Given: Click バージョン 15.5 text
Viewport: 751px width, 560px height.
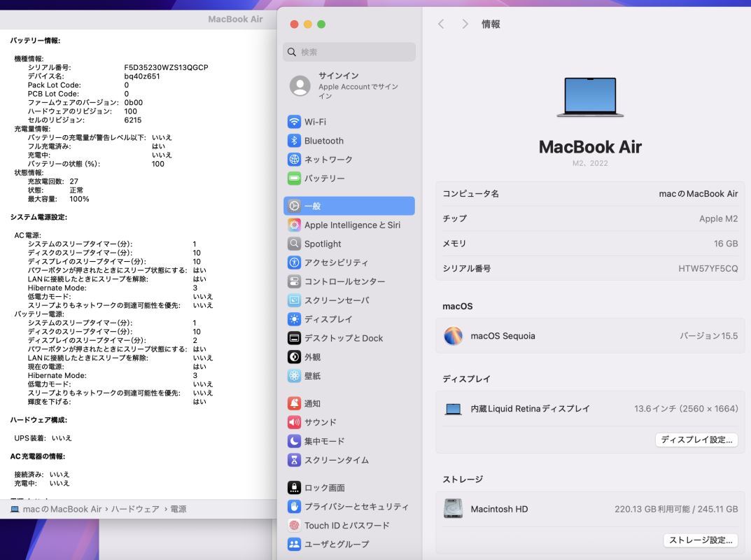Looking at the screenshot, I should coord(709,336).
